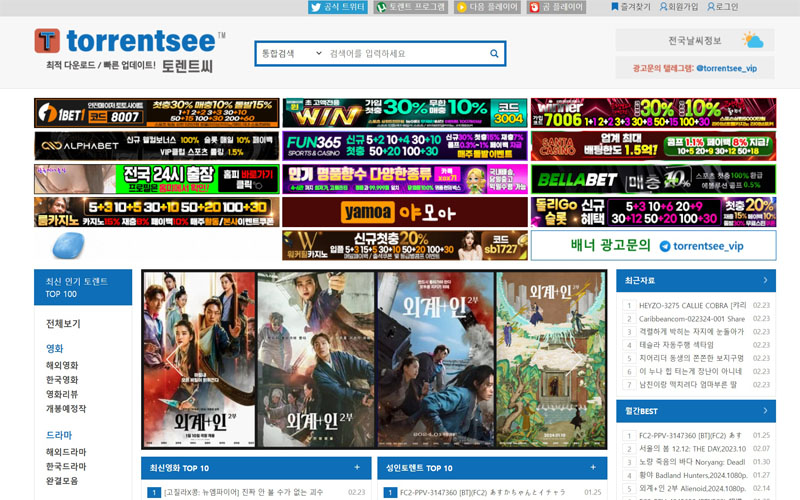This screenshot has height=500, width=800.
Task: Open 노량 죽음의 바다 Noryang entry
Action: (x=692, y=462)
